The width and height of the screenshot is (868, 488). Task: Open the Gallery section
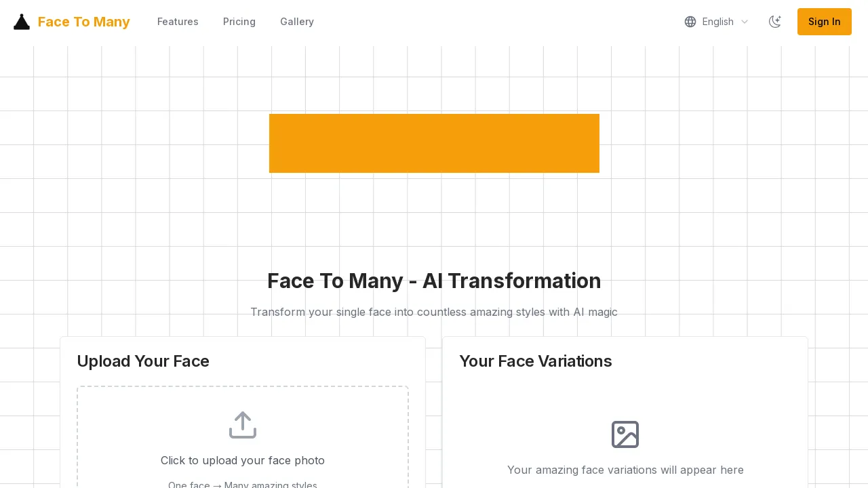tap(297, 22)
